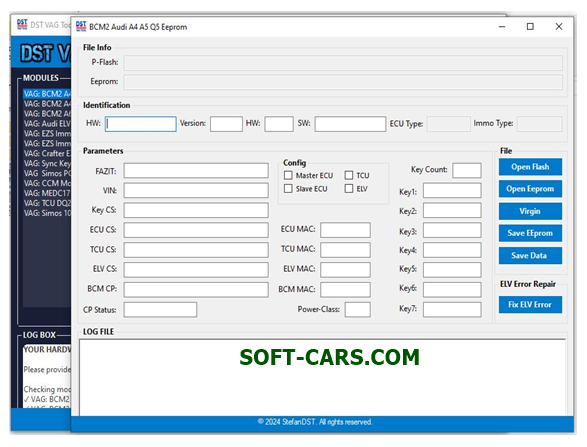Screen dimensions: 587x447
Task: Minimize the BCM2 Eeprom window
Action: coord(502,27)
